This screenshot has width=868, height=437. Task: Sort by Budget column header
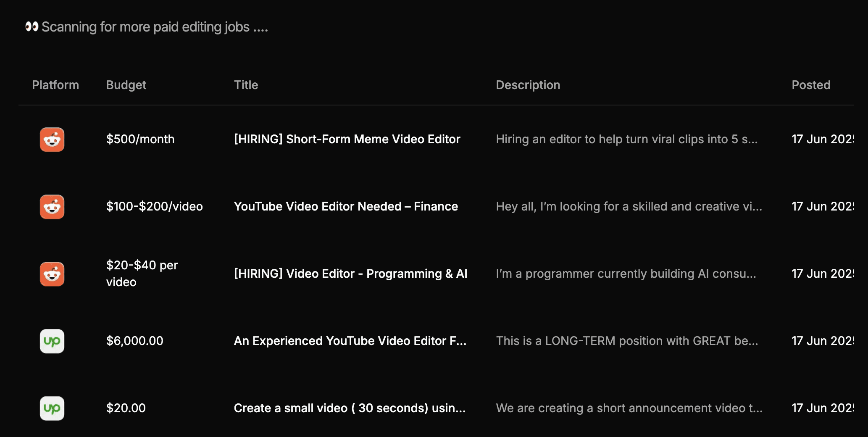tap(126, 85)
